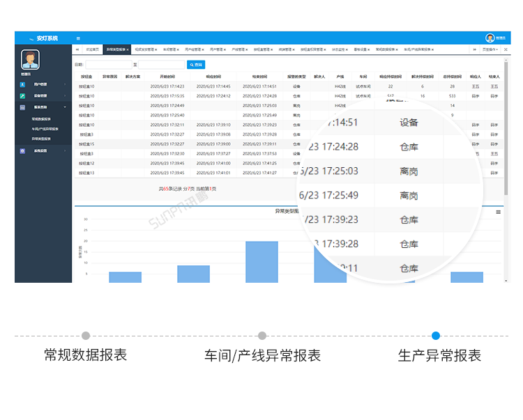
Task: Click the large admin profile picture in sidebar
Action: pyautogui.click(x=31, y=60)
